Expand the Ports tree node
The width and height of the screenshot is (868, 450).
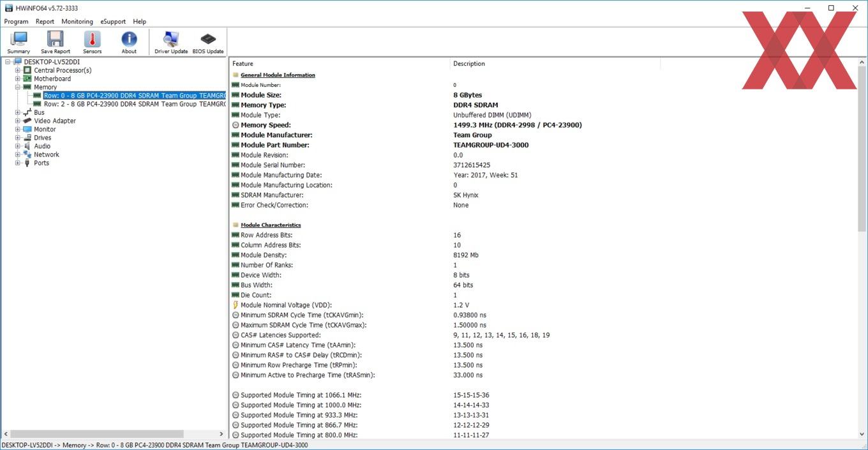pyautogui.click(x=18, y=163)
